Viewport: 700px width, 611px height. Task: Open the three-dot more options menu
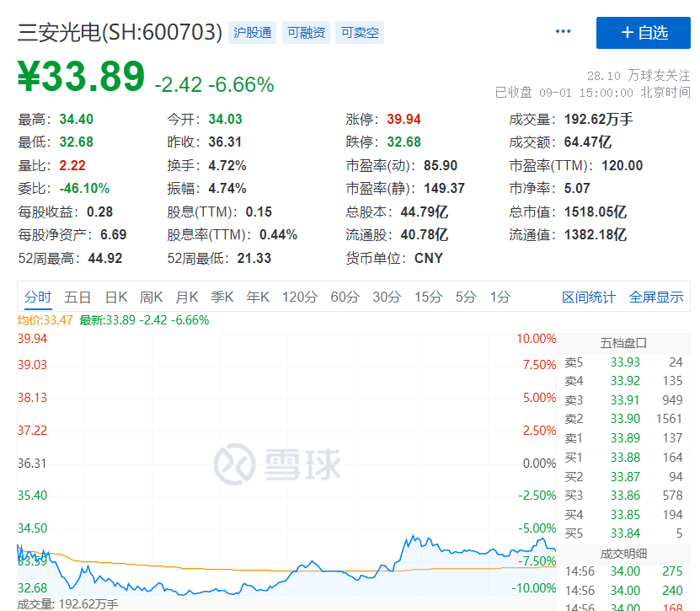(564, 32)
